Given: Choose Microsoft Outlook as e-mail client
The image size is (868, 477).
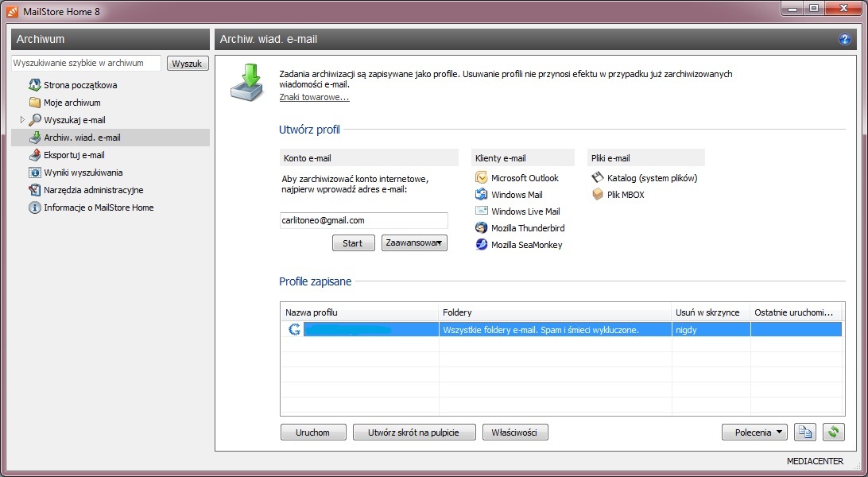Looking at the screenshot, I should 525,178.
